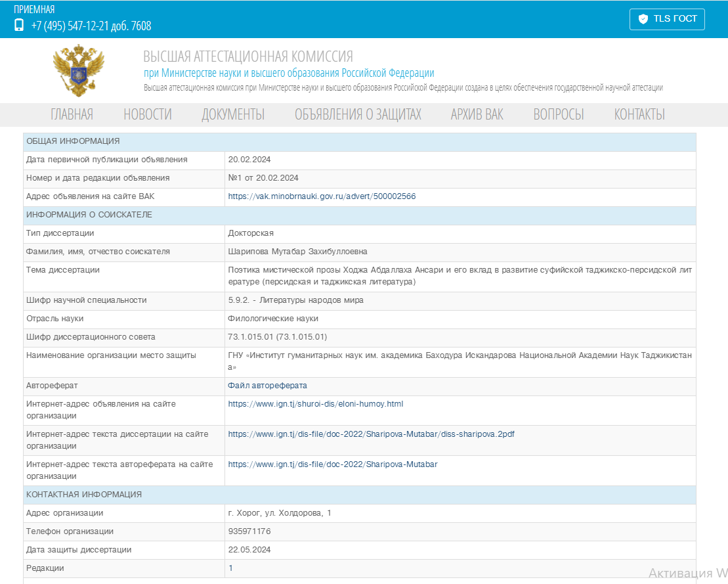
Task: Click the double-headed eagle emblem logo
Action: coord(79,71)
